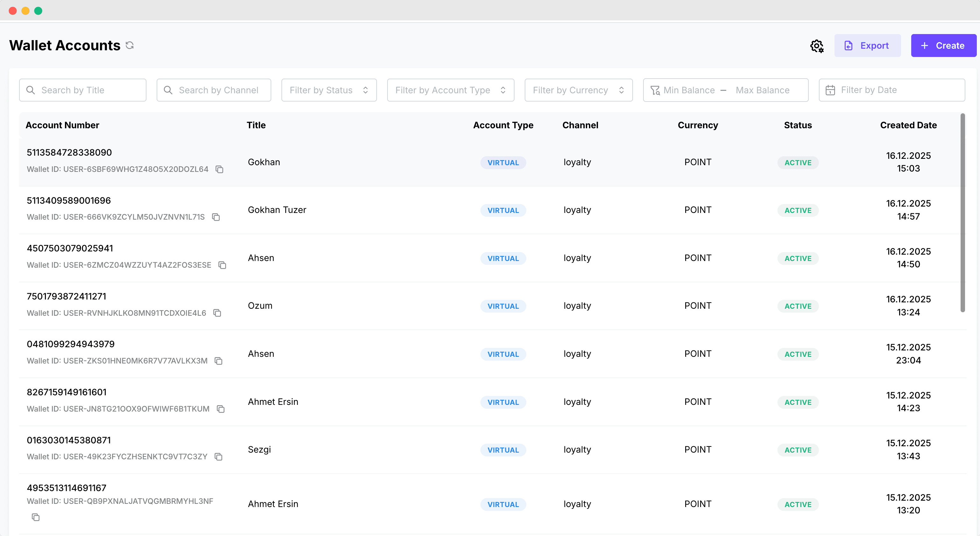Click the table's vertical scrollbar

pos(962,213)
